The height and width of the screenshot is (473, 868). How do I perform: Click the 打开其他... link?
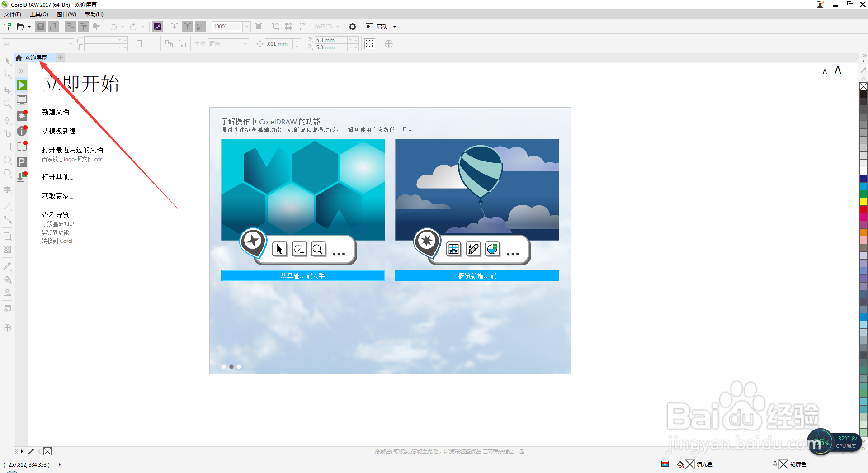pos(58,177)
